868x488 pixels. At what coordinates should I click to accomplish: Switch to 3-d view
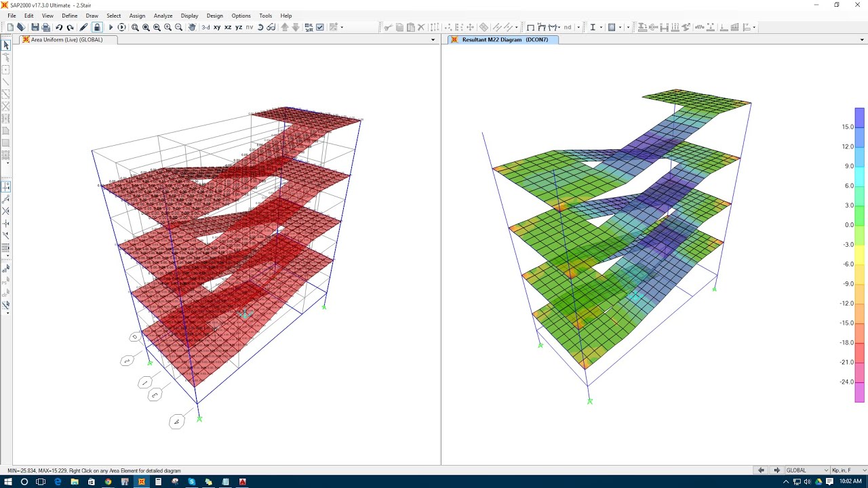[x=205, y=27]
